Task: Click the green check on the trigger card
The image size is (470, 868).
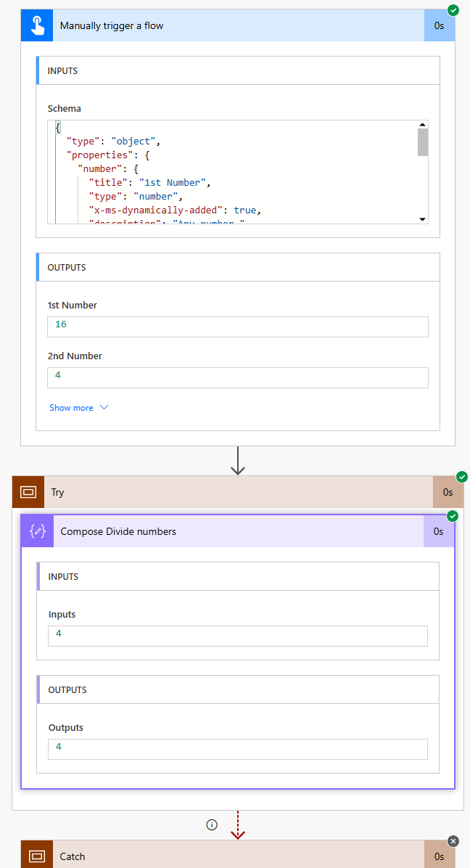Action: point(453,10)
